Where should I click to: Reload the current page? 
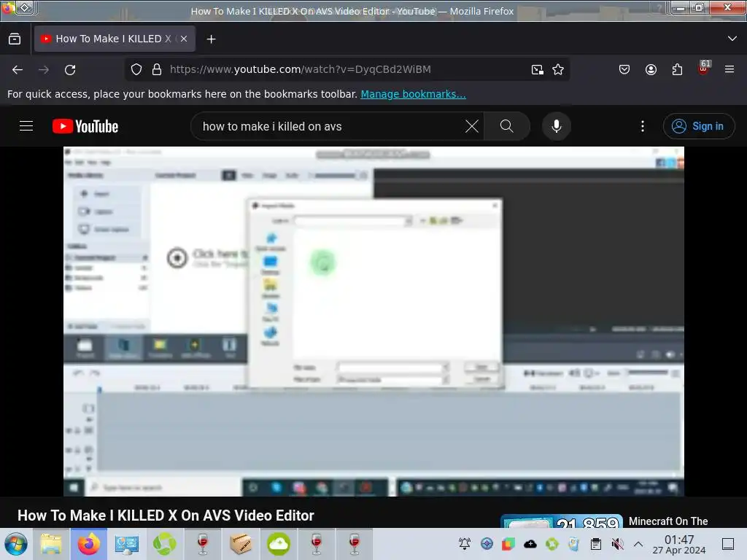(70, 69)
